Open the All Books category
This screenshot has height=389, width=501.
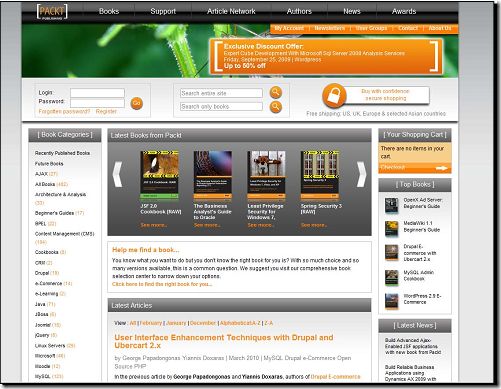coord(51,184)
